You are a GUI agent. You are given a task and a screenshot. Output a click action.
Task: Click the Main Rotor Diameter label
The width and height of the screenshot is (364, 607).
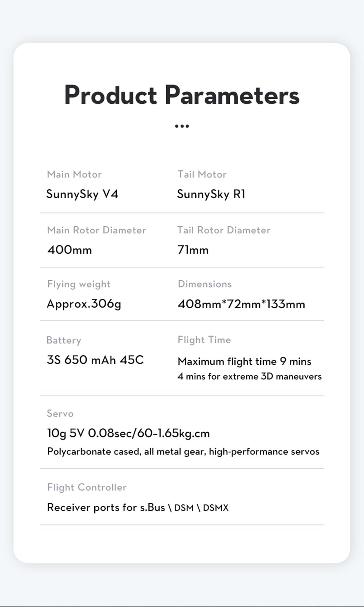96,230
